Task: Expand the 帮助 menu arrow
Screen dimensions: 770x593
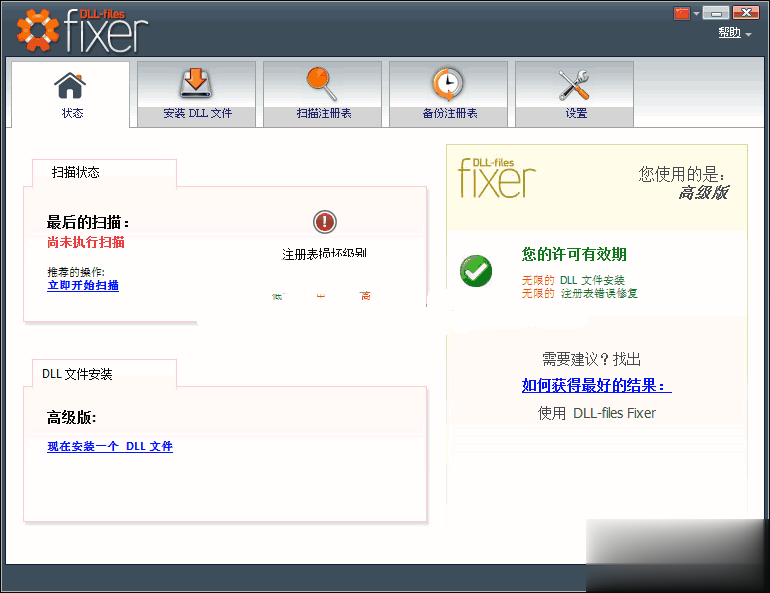Action: click(748, 34)
